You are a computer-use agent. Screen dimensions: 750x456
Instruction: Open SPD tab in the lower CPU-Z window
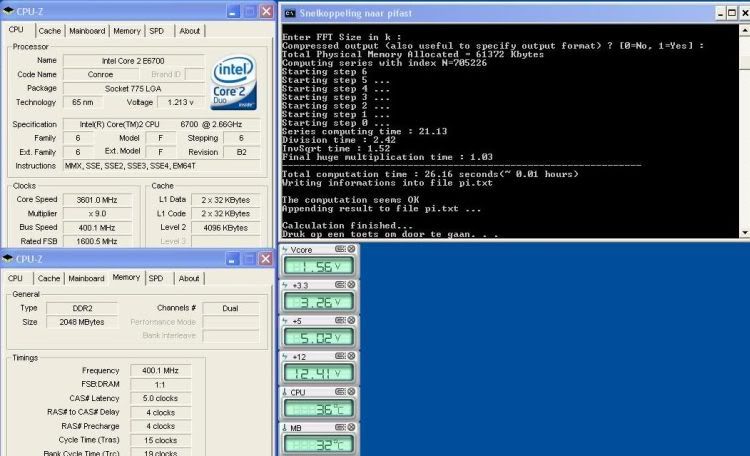156,278
